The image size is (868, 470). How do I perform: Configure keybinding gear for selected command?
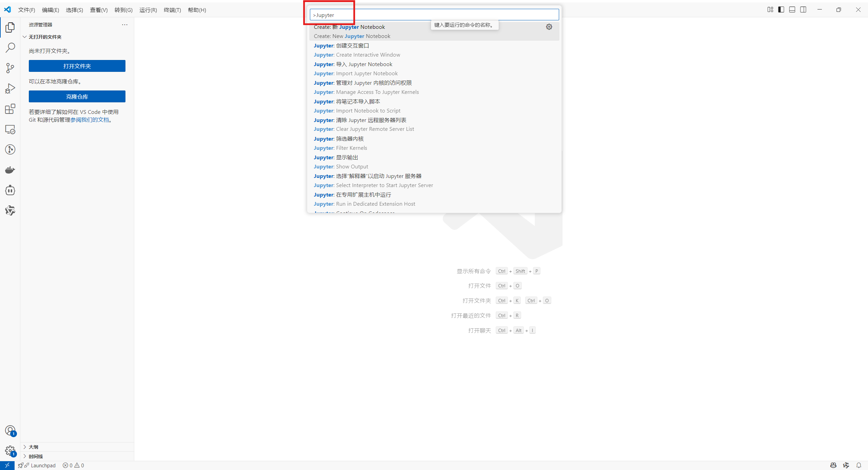(549, 27)
